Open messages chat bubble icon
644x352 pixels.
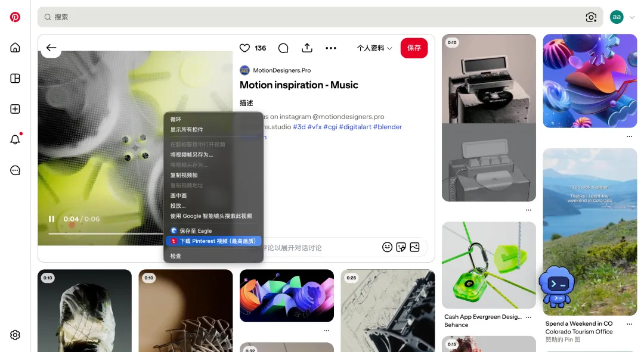click(15, 170)
